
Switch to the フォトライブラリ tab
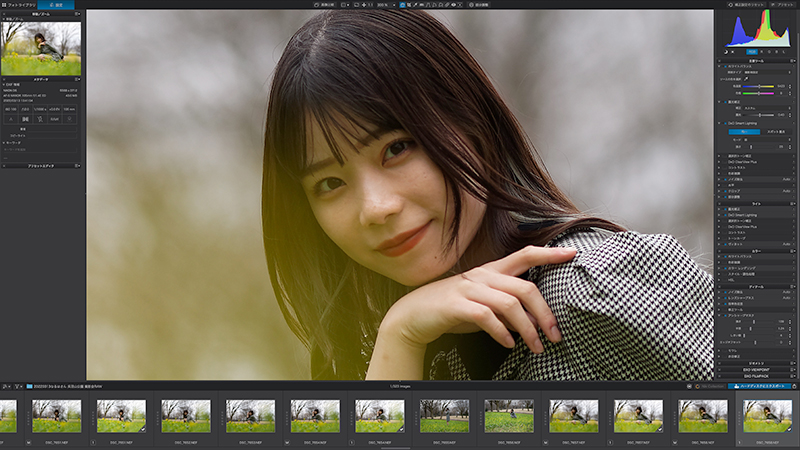18,5
